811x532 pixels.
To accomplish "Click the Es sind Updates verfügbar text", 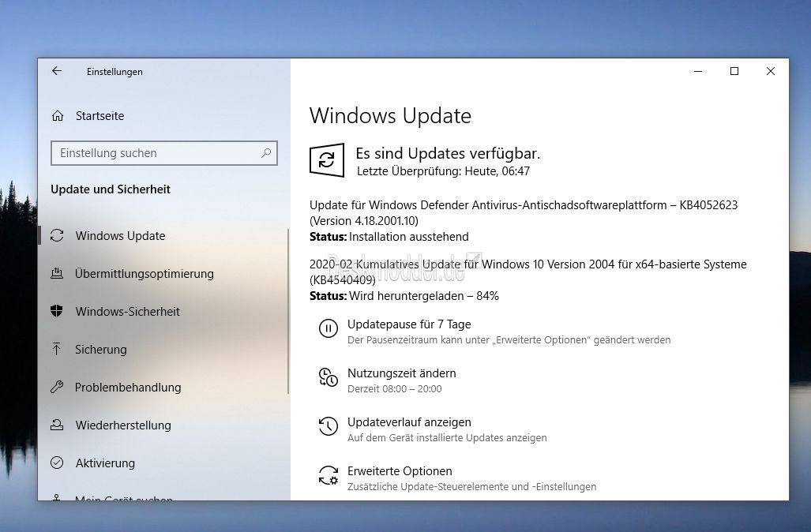I will coord(448,154).
